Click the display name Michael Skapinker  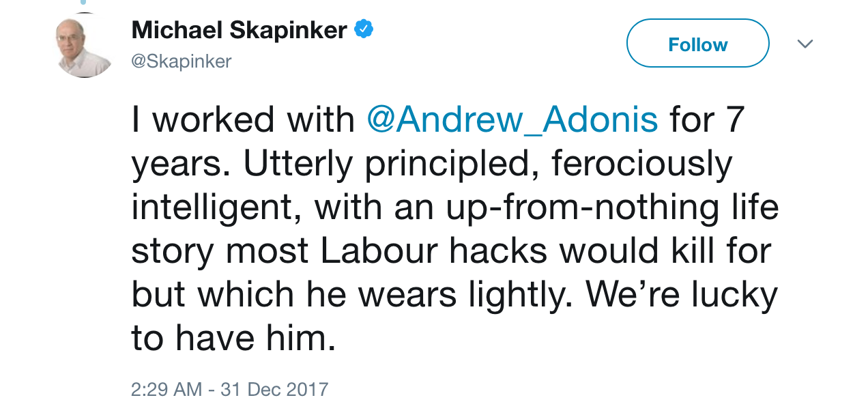pos(241,29)
